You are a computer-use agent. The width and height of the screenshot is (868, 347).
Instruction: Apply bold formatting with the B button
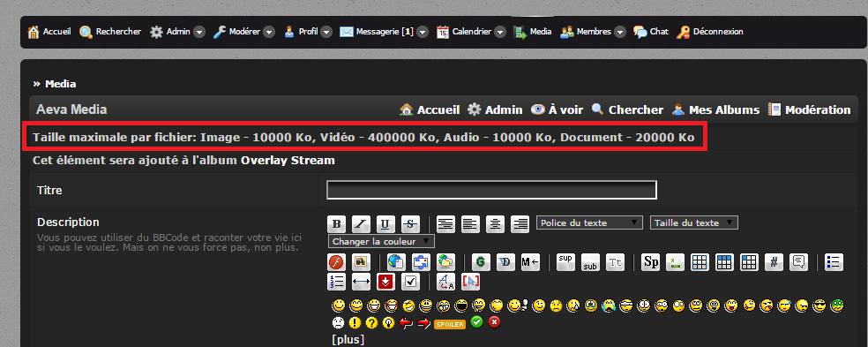(336, 224)
